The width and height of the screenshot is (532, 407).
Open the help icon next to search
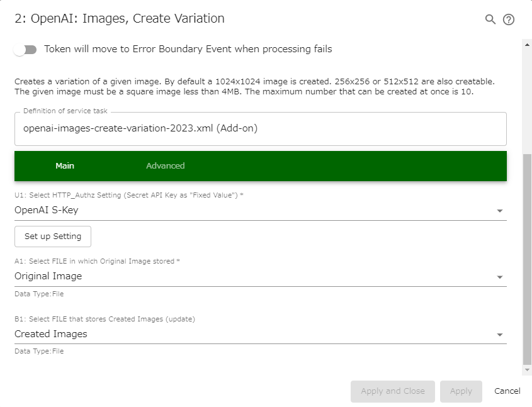click(509, 19)
